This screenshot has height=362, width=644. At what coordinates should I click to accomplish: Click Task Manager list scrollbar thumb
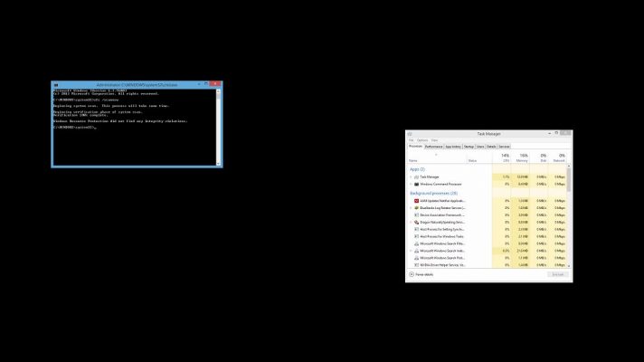[569, 179]
